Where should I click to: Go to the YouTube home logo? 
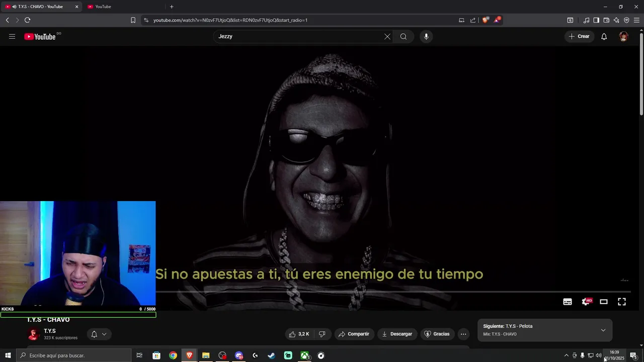[40, 36]
